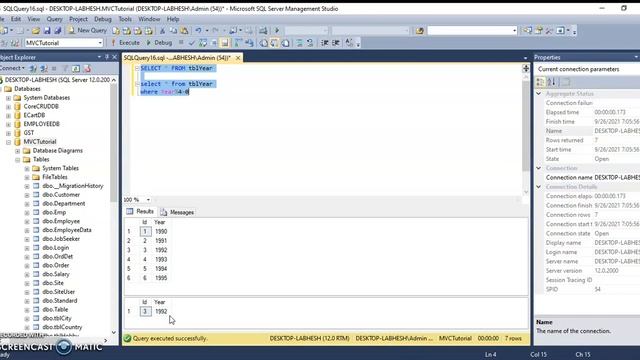The height and width of the screenshot is (360, 640).
Task: Open the Help menu
Action: (x=173, y=19)
